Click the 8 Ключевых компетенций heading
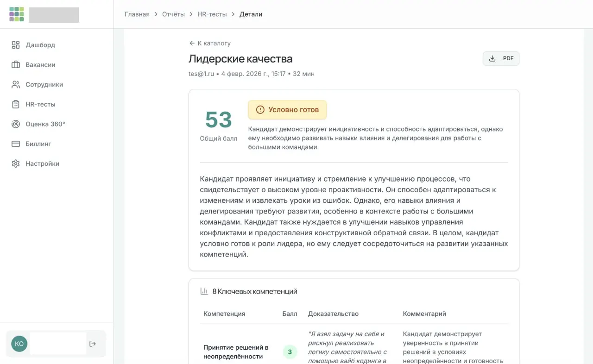 point(255,291)
